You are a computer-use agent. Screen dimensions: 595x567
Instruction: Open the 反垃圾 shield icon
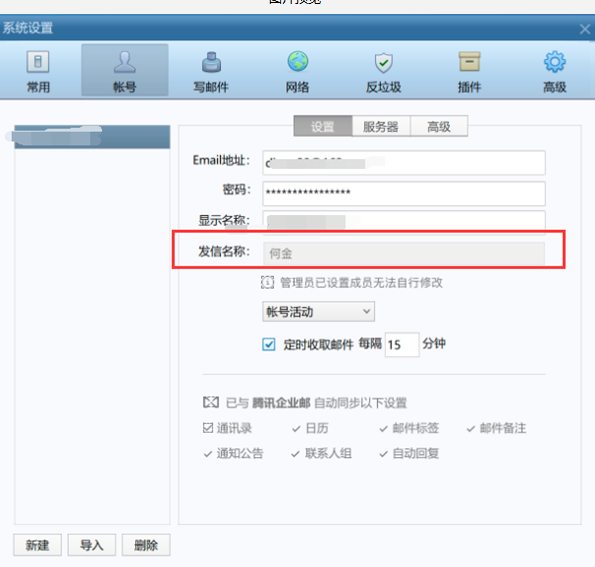384,63
